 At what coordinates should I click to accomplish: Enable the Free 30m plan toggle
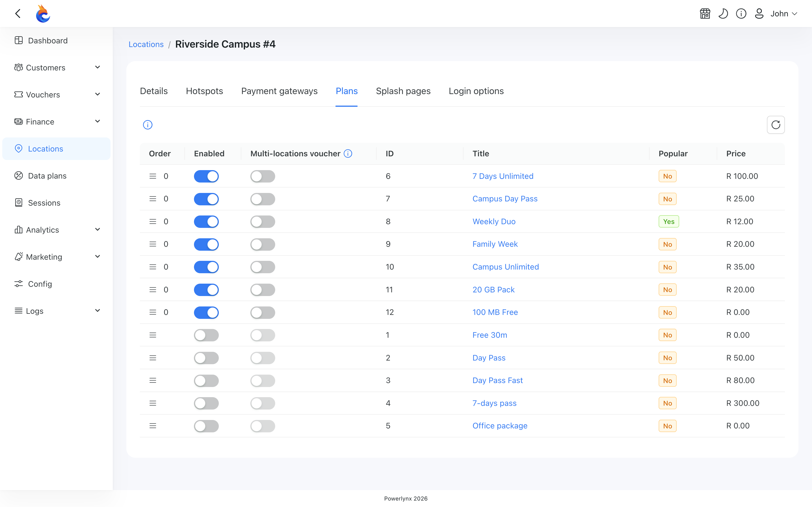click(x=206, y=335)
